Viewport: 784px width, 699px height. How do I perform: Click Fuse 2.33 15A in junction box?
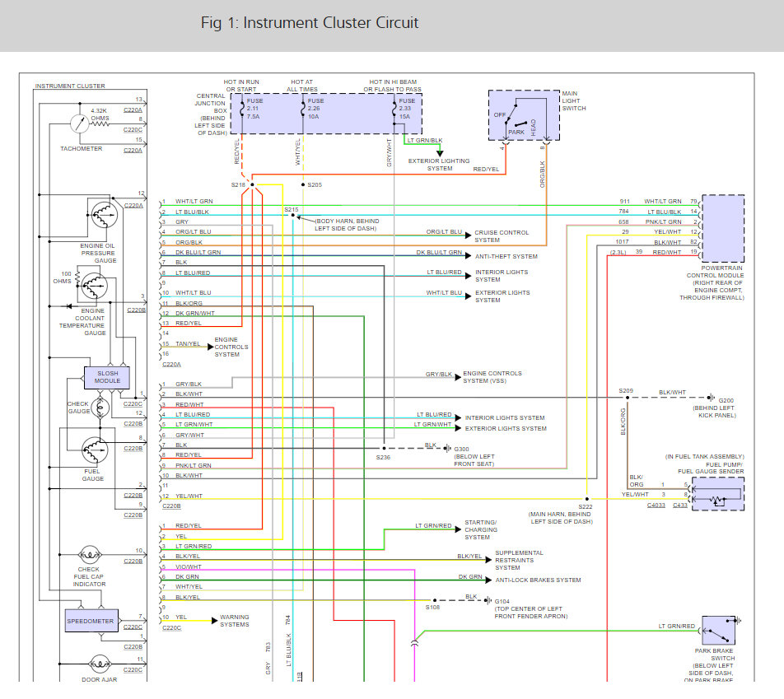click(403, 109)
